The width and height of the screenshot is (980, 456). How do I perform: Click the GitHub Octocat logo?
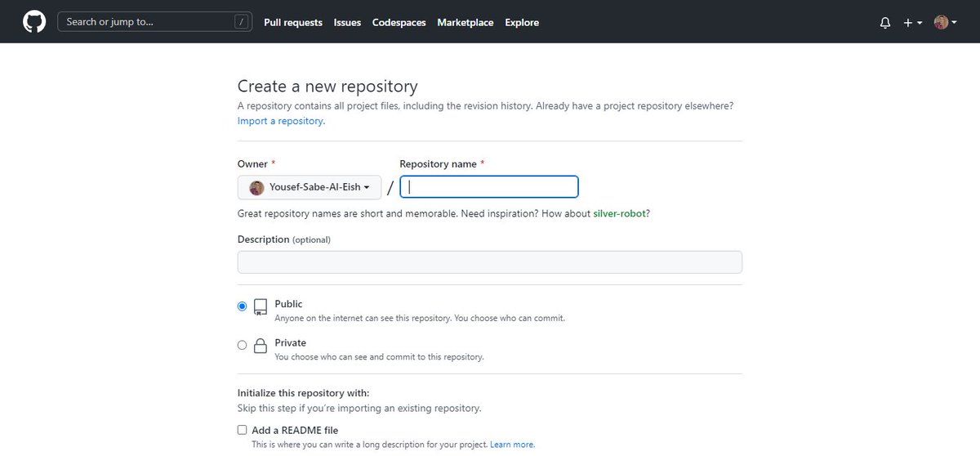tap(34, 22)
